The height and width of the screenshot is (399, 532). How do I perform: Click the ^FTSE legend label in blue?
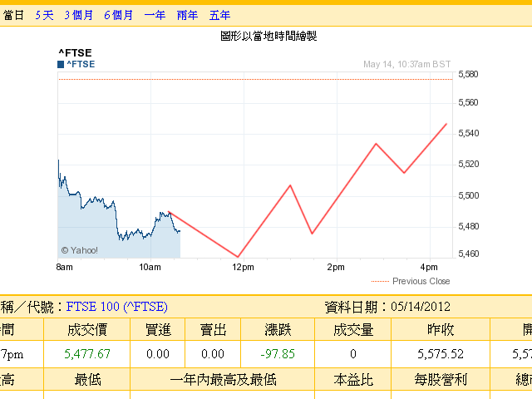tap(81, 64)
